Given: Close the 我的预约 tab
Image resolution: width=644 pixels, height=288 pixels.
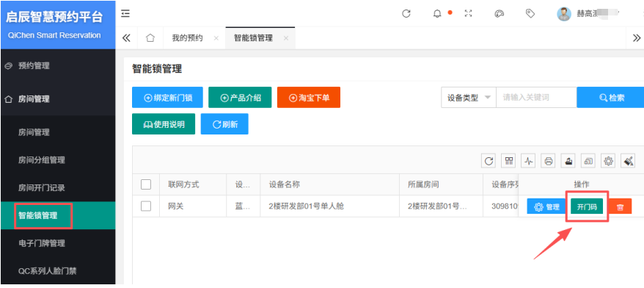Looking at the screenshot, I should click(x=216, y=38).
